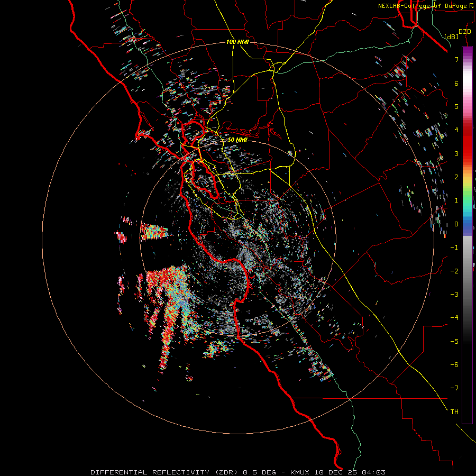Click the -3 tick label on color scale

coord(454,295)
